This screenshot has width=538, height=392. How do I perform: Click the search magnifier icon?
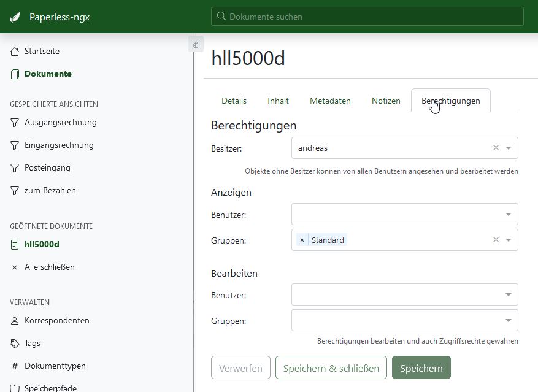point(221,16)
